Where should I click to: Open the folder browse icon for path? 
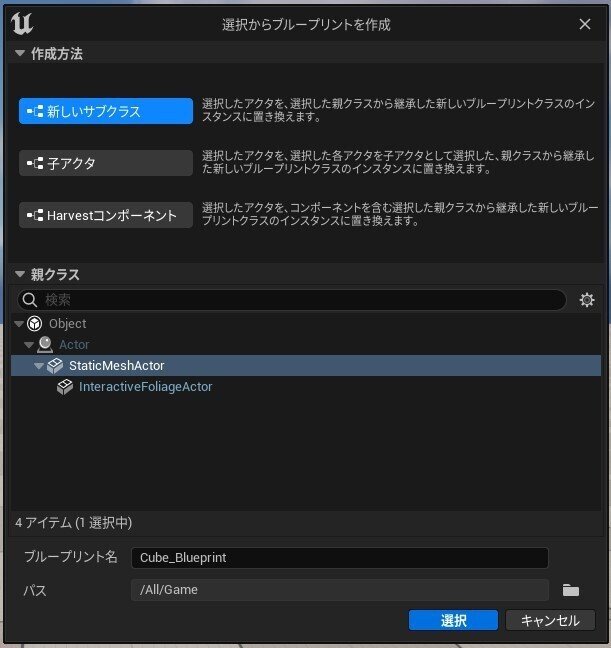pos(570,590)
